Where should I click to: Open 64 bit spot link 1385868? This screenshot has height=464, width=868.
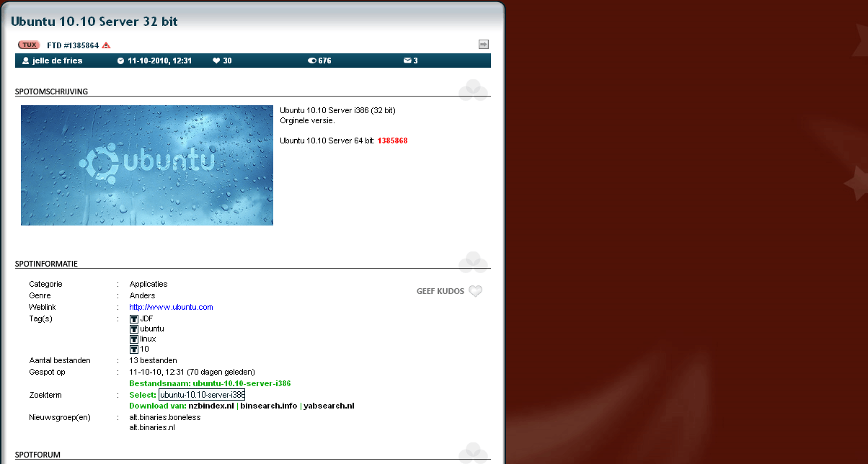click(392, 140)
